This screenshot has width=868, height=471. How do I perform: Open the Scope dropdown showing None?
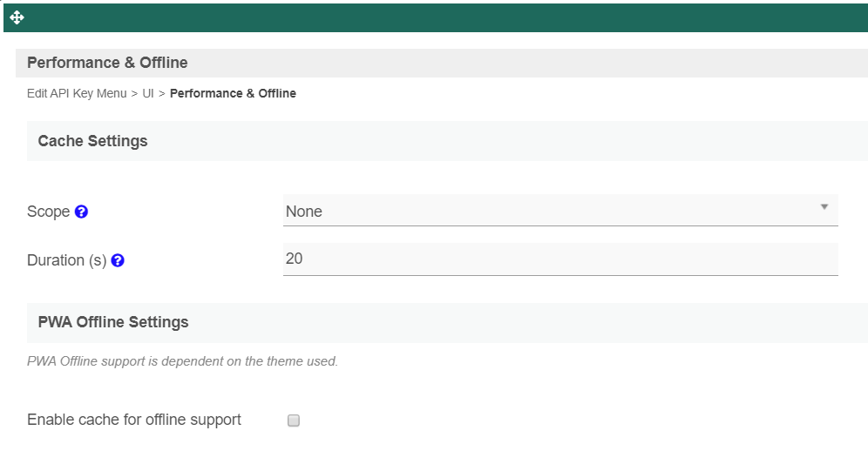point(560,211)
